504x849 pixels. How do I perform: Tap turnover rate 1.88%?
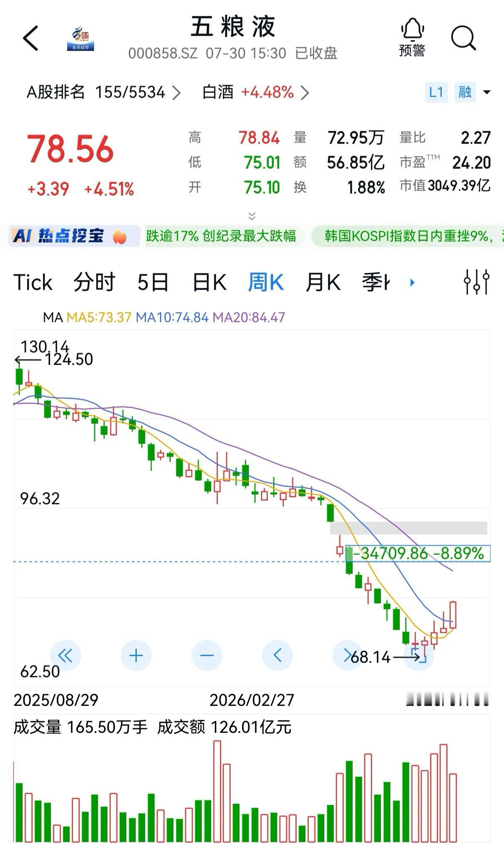click(366, 187)
